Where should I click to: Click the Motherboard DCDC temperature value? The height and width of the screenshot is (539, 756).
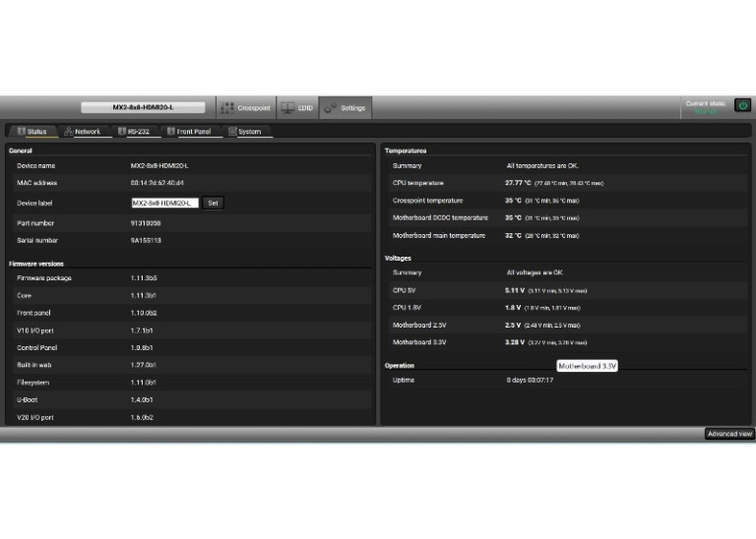(x=513, y=217)
